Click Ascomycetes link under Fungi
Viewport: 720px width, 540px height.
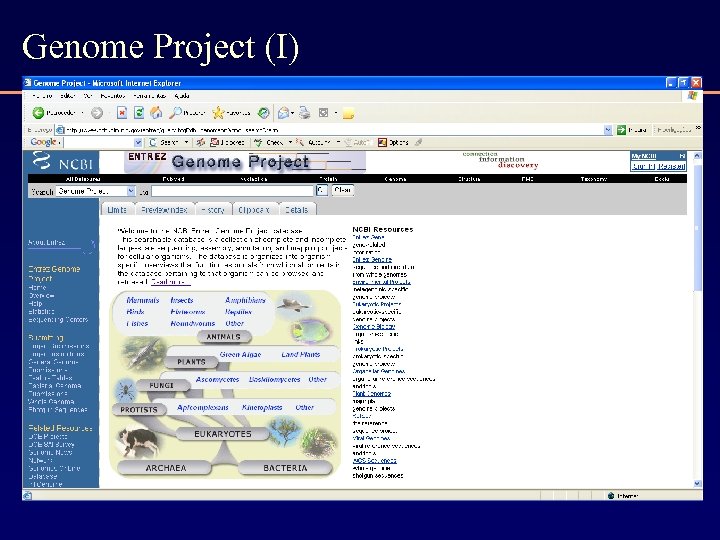point(218,379)
